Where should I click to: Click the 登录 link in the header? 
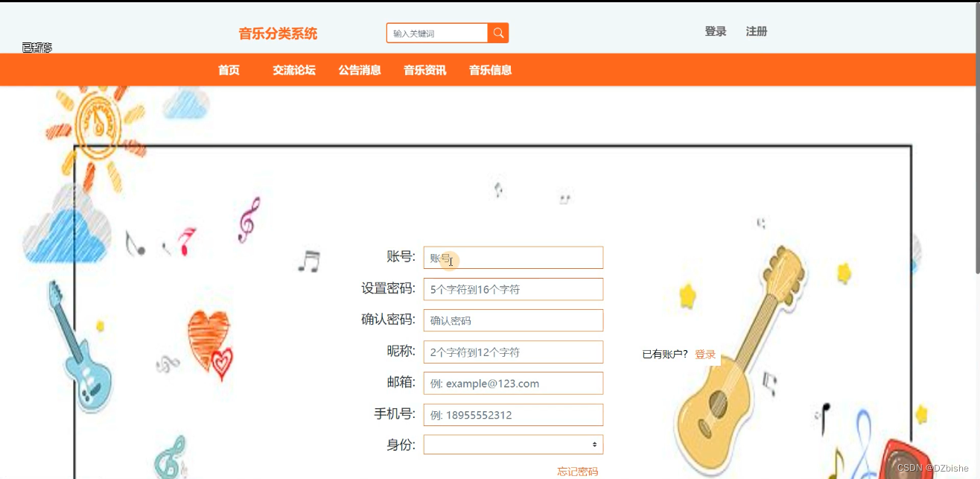click(x=716, y=31)
